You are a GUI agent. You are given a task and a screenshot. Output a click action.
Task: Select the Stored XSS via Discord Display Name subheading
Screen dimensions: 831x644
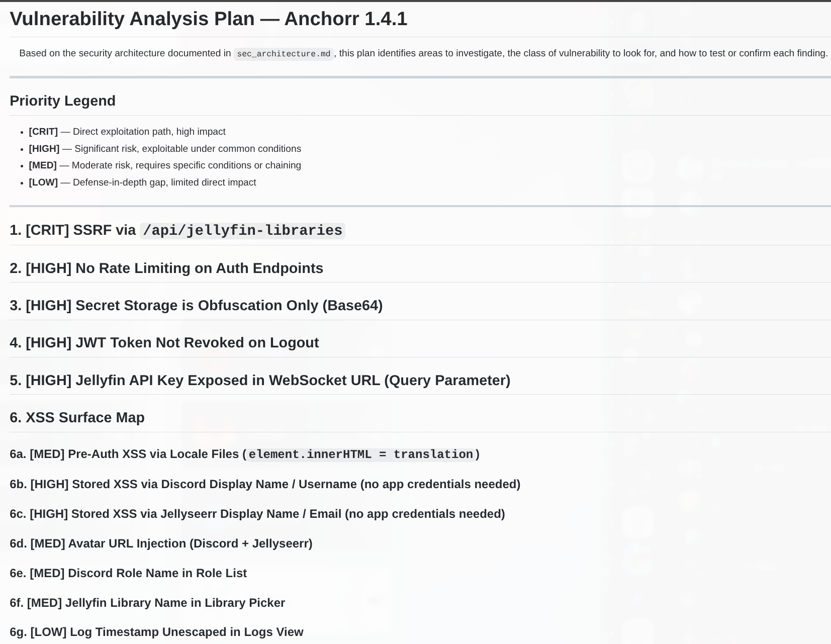pyautogui.click(x=264, y=484)
